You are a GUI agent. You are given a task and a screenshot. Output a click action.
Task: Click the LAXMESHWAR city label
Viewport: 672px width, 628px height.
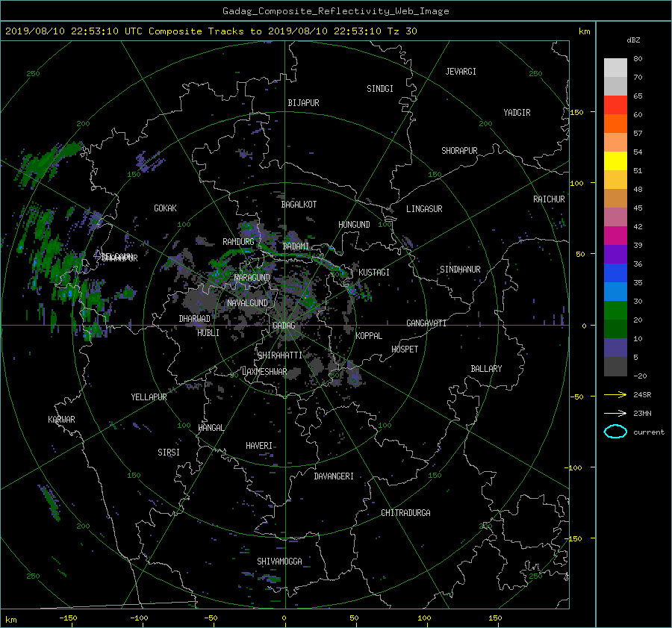point(264,372)
